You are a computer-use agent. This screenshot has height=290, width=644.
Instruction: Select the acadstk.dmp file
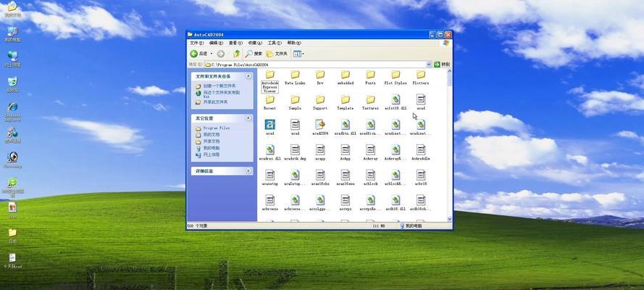point(295,152)
